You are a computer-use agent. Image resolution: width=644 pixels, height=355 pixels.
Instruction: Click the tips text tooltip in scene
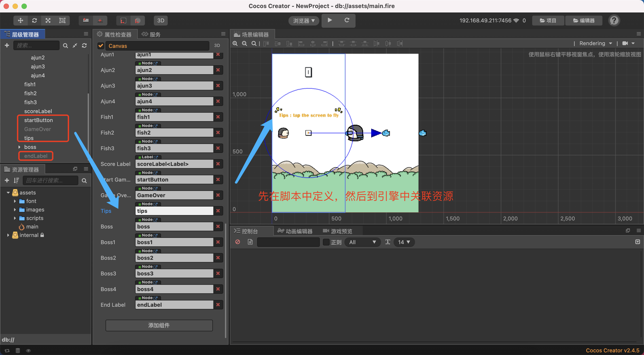[309, 115]
